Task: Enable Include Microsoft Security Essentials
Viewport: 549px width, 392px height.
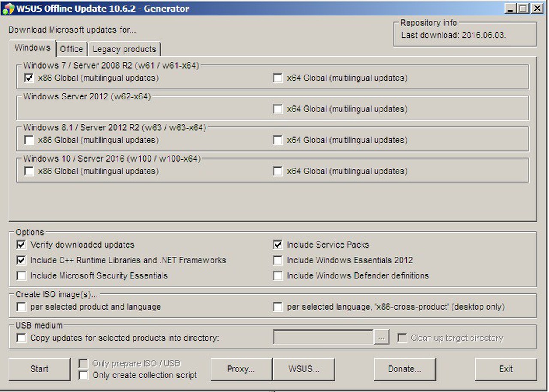Action: [21, 276]
